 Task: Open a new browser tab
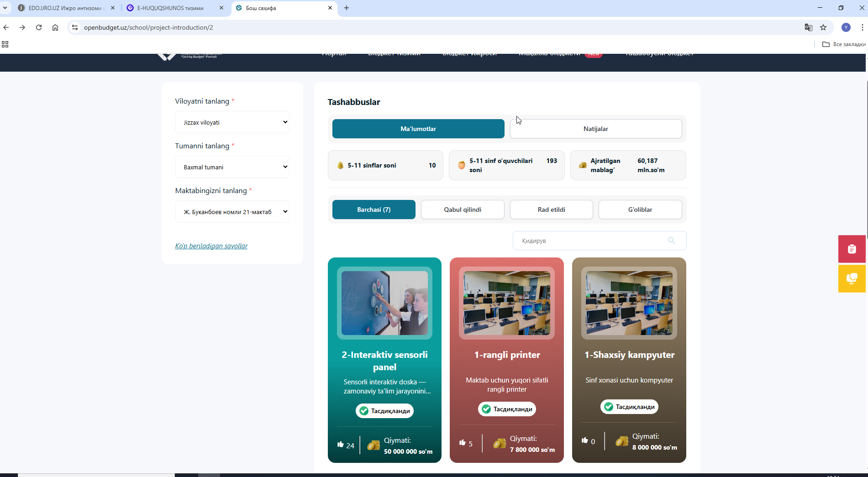(347, 8)
